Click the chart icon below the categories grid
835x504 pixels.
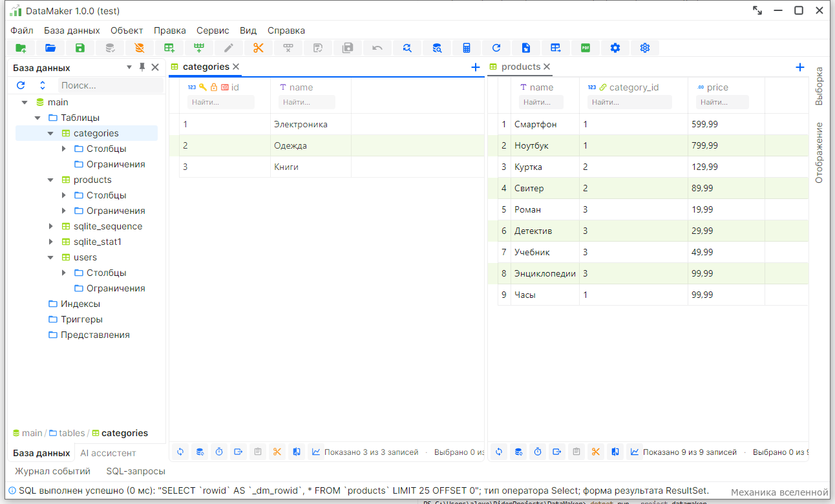click(316, 452)
